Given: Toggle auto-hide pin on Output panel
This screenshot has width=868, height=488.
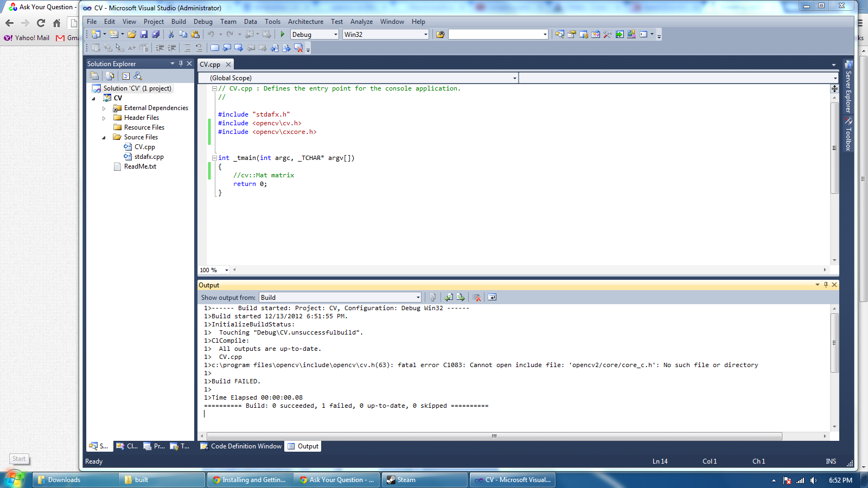Looking at the screenshot, I should [x=826, y=285].
